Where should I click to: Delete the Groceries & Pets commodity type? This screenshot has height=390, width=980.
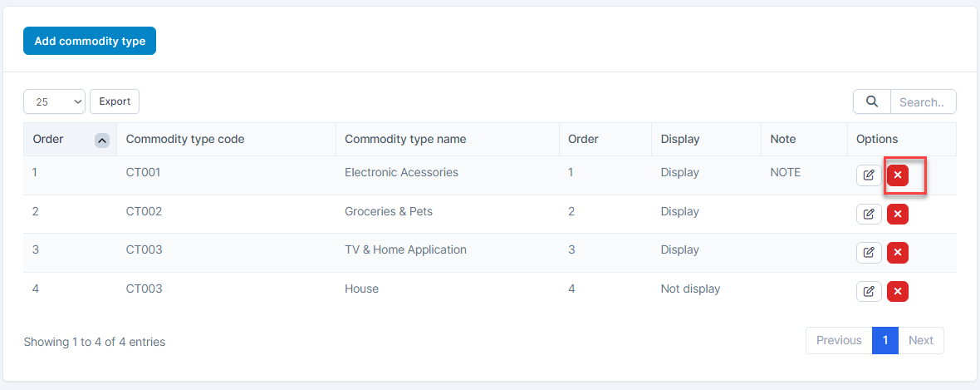898,214
